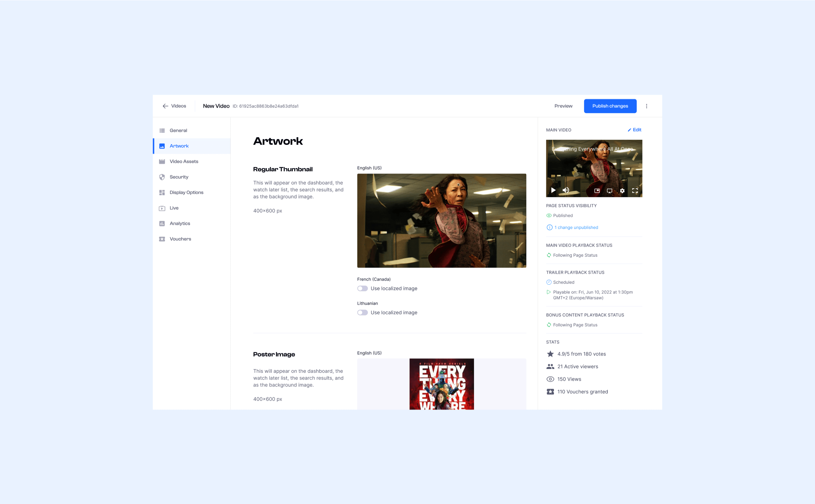The width and height of the screenshot is (815, 504).
Task: Click the Bonus Content Following Page Status sync icon
Action: click(549, 325)
